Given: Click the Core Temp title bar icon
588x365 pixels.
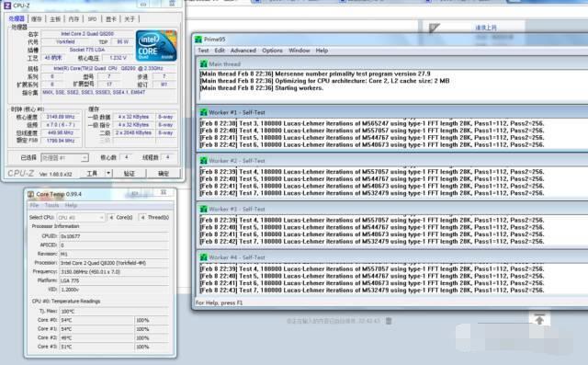Looking at the screenshot, I should click(x=30, y=194).
